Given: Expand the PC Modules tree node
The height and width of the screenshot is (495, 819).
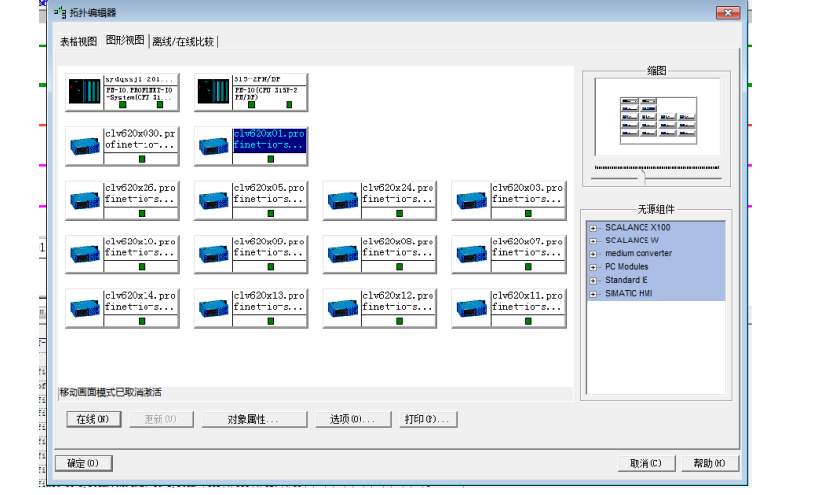Looking at the screenshot, I should point(593,267).
